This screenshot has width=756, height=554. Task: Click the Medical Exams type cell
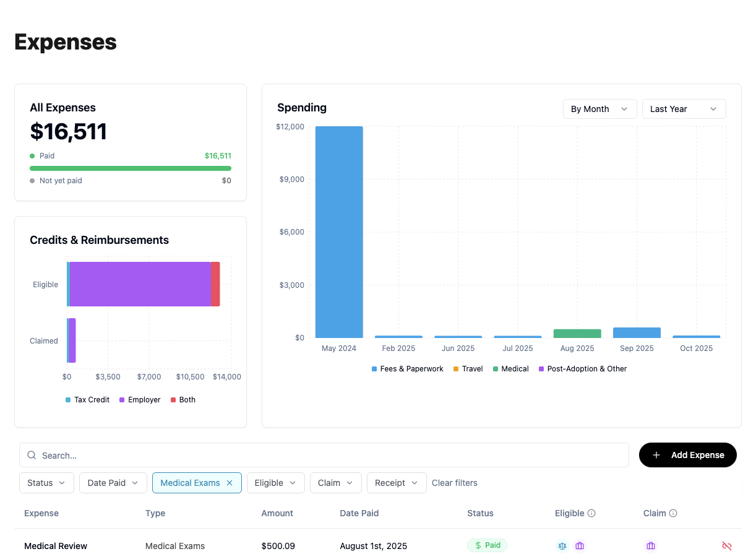(175, 546)
